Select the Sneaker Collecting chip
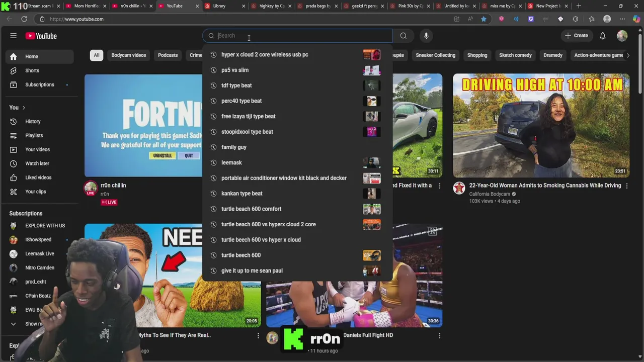644x362 pixels. click(x=436, y=55)
